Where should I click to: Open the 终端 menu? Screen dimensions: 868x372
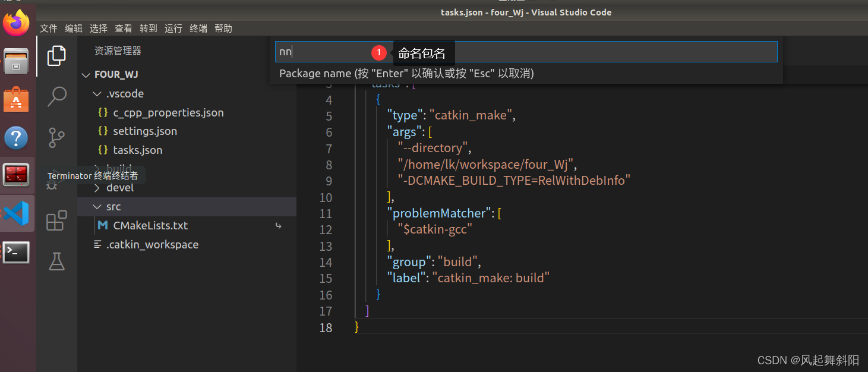[x=198, y=28]
